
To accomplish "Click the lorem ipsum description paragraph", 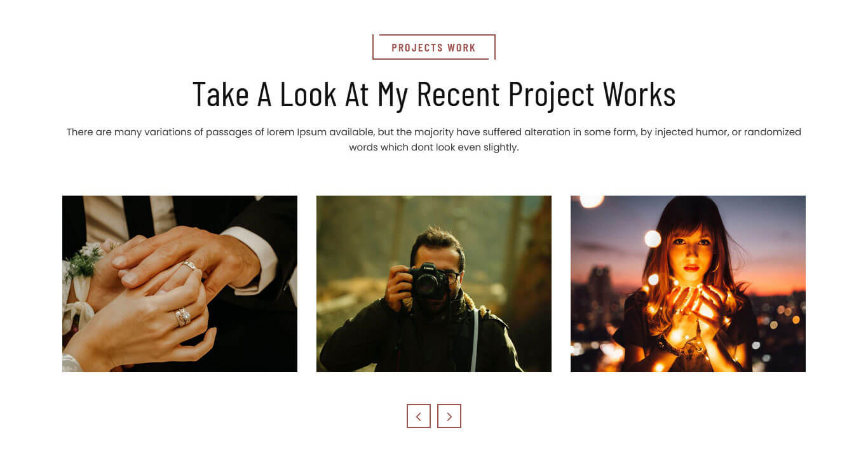I will pos(434,140).
